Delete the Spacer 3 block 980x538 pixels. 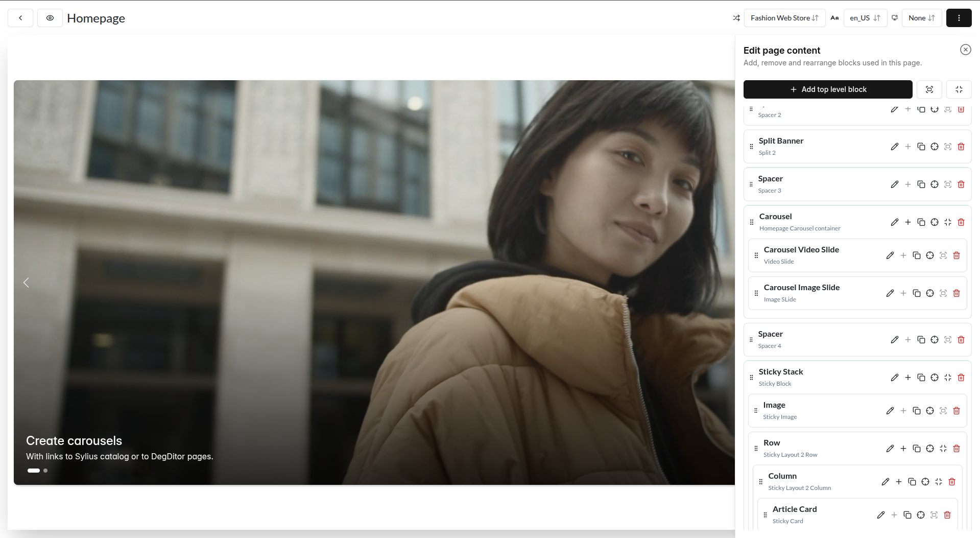pyautogui.click(x=961, y=184)
